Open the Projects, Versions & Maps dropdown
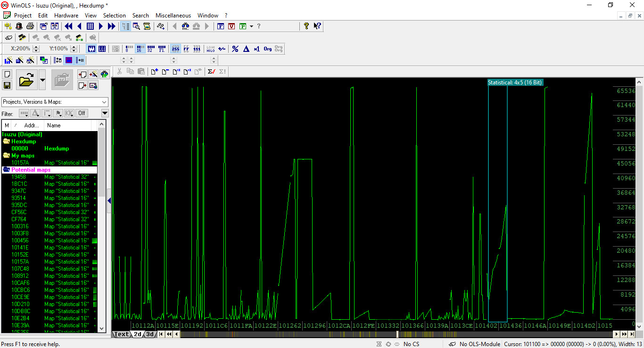 tap(104, 102)
